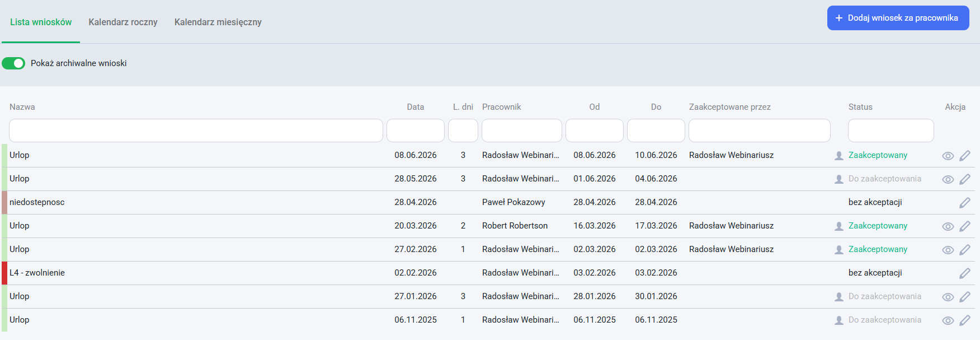
Task: View the Urlop request dated 08.06.2026
Action: (x=948, y=156)
